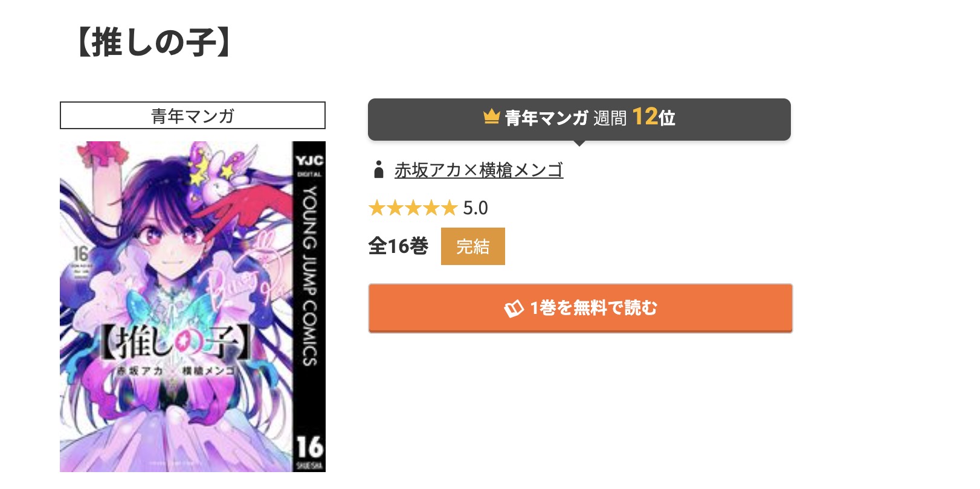Click the 全16巻 volume count text
This screenshot has height=489, width=980.
coord(399,246)
